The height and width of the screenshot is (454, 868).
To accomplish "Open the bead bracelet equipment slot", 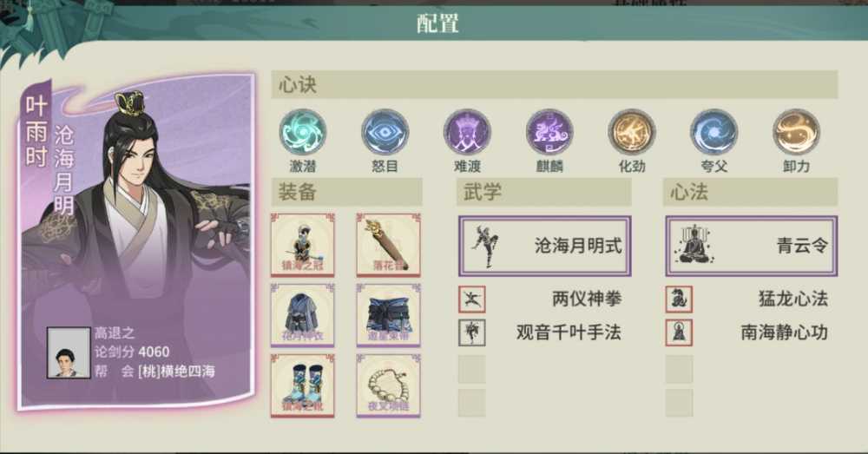I will [x=388, y=385].
